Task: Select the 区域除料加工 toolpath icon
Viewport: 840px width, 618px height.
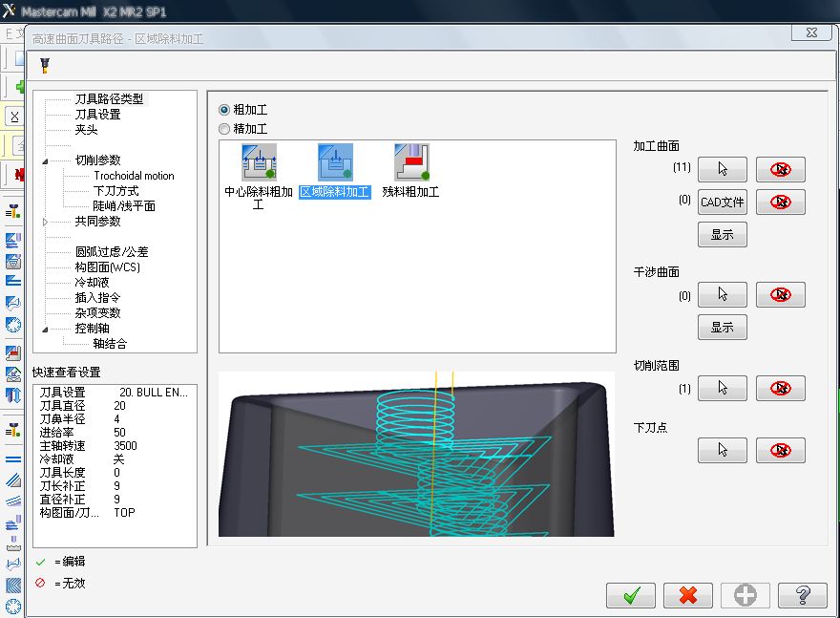Action: [x=335, y=161]
